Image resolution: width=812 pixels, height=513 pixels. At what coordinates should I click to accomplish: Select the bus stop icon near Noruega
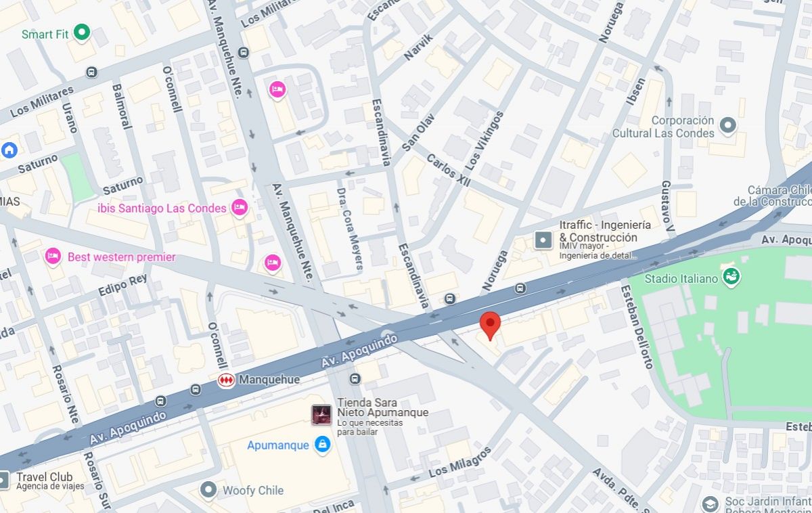520,288
